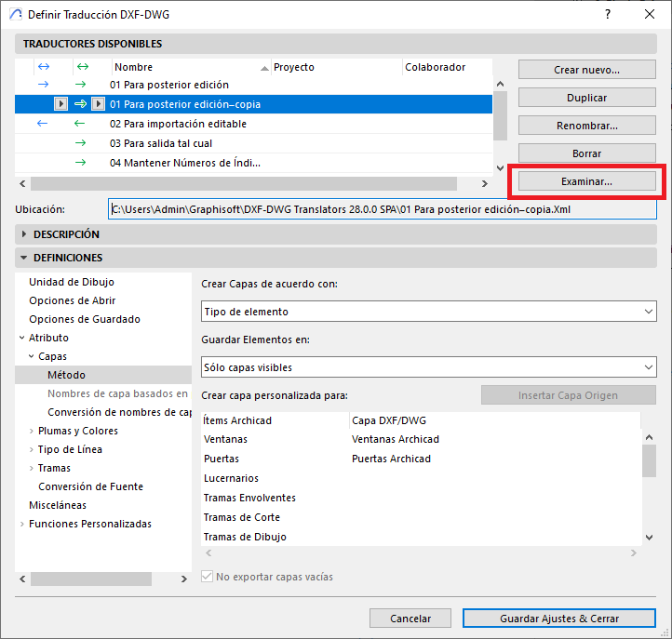This screenshot has height=639, width=672.
Task: Click the help question mark in the title bar
Action: tap(607, 15)
